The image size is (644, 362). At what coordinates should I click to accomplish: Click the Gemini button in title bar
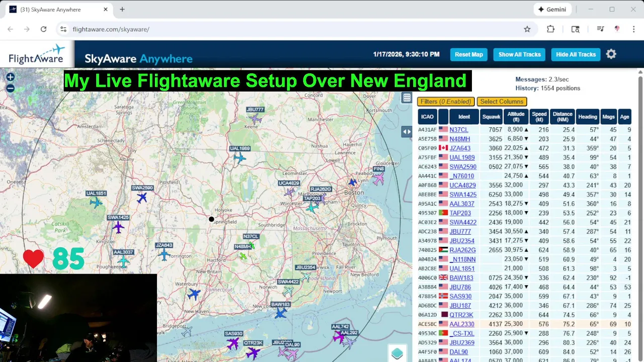[x=552, y=10]
